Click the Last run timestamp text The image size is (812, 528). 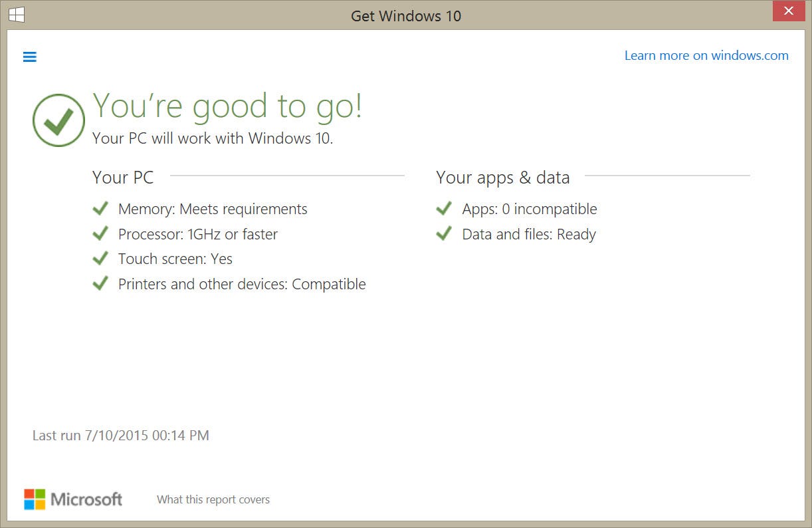(120, 436)
